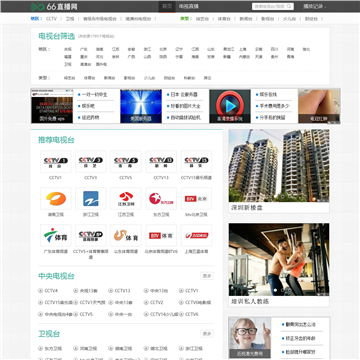Open the Jiangsu TV red logo
This screenshot has width=360, height=360.
(x=126, y=199)
